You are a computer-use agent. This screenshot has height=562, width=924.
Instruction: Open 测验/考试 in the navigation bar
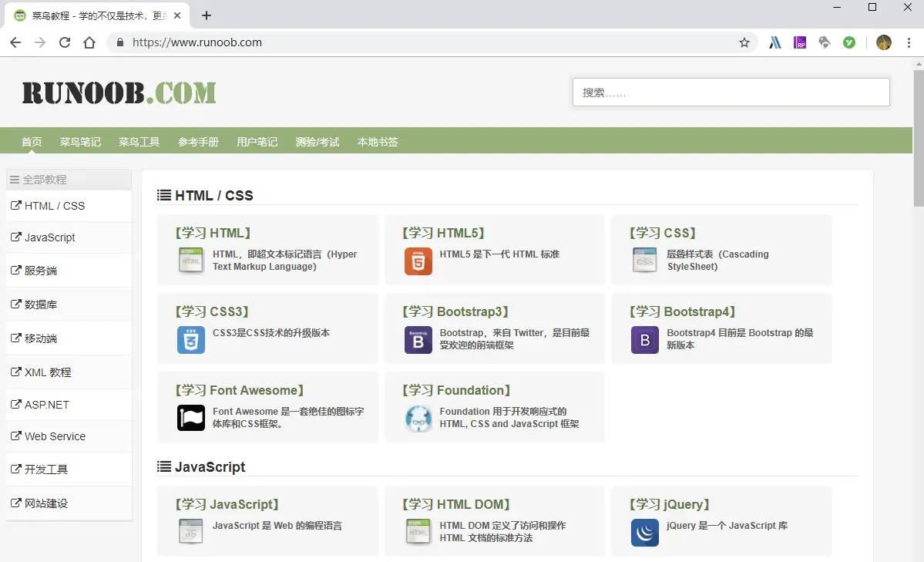pos(318,142)
